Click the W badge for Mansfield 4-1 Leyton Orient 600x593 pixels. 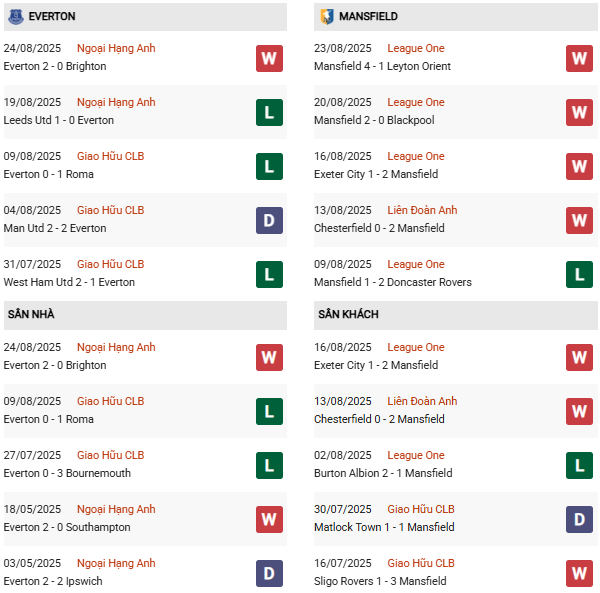[x=580, y=58]
